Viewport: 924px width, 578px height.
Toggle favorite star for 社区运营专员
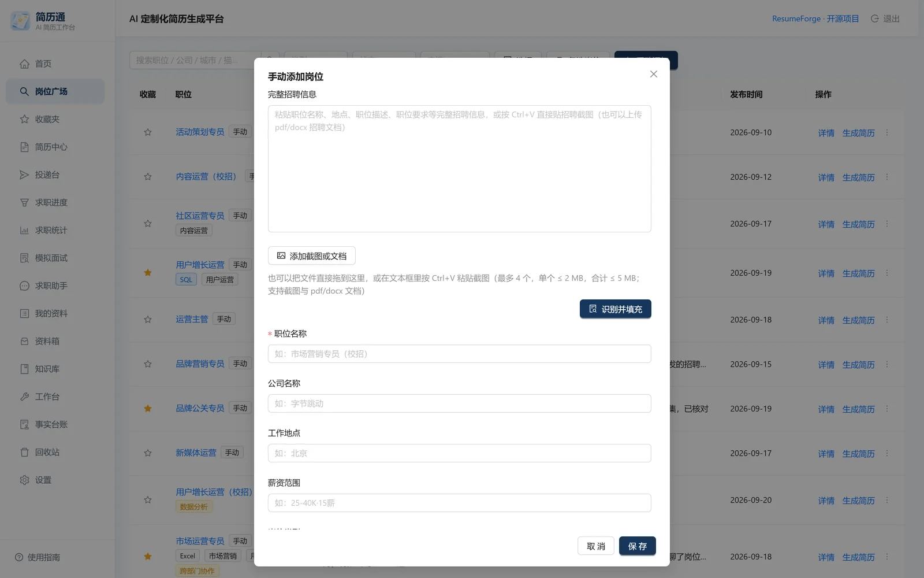coord(148,224)
